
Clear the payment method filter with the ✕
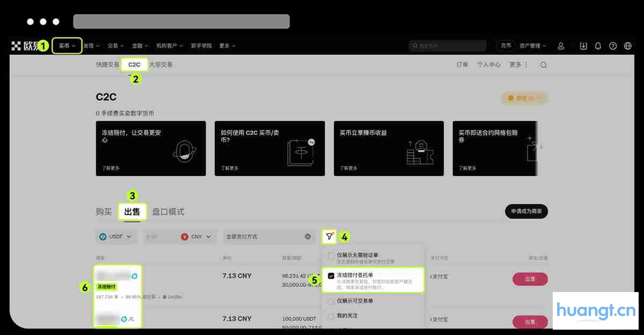pyautogui.click(x=308, y=236)
